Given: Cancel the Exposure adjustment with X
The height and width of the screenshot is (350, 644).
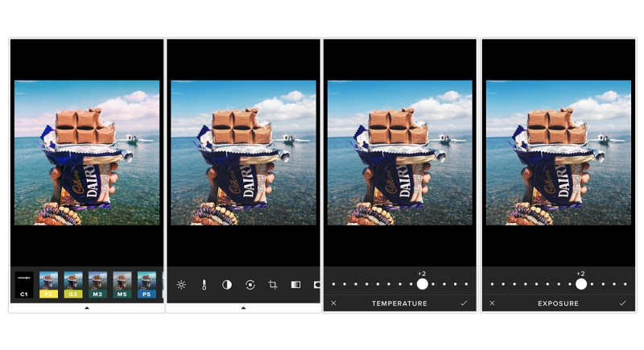Looking at the screenshot, I should coord(492,303).
